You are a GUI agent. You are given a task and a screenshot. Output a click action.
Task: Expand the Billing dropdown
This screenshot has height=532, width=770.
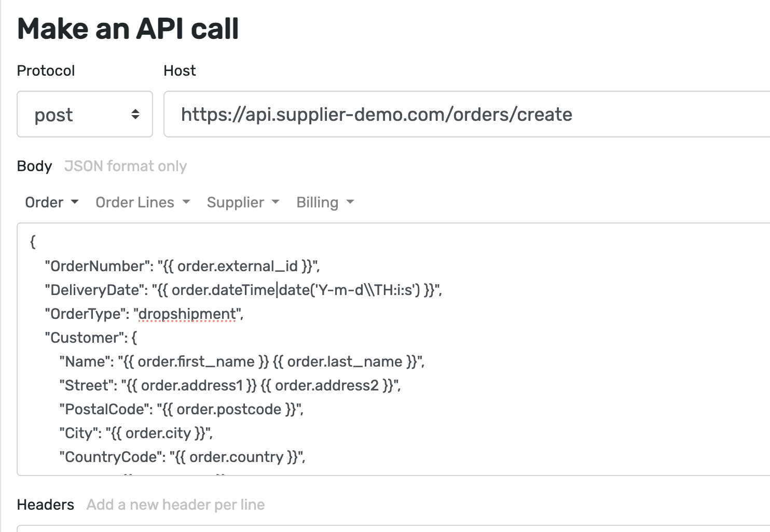318,202
